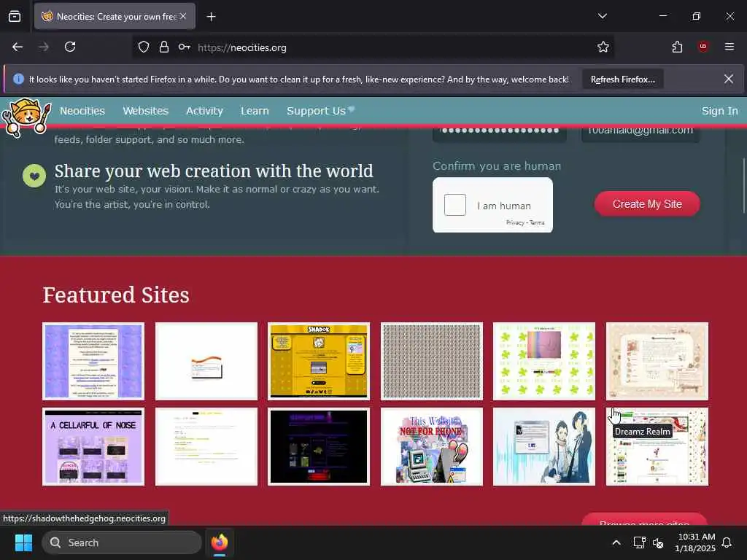Click the Firefox View icon
Screen dimensions: 747x560
[x=15, y=16]
